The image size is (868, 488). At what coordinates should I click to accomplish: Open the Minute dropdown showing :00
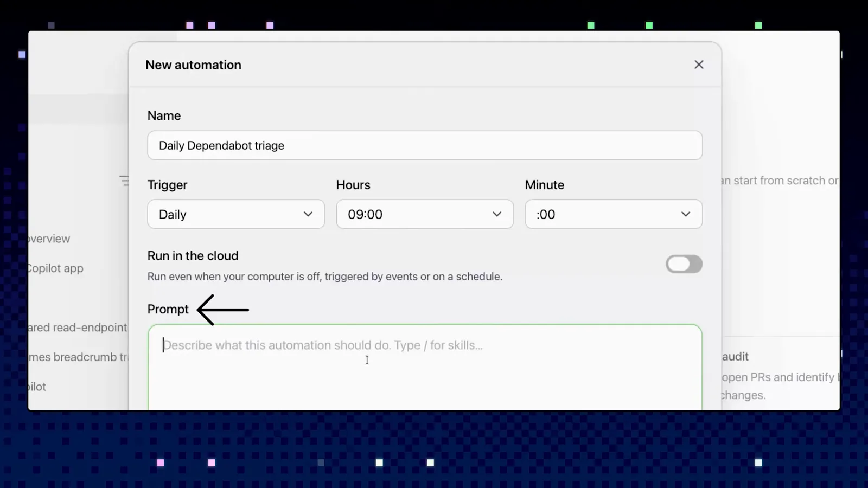point(614,214)
